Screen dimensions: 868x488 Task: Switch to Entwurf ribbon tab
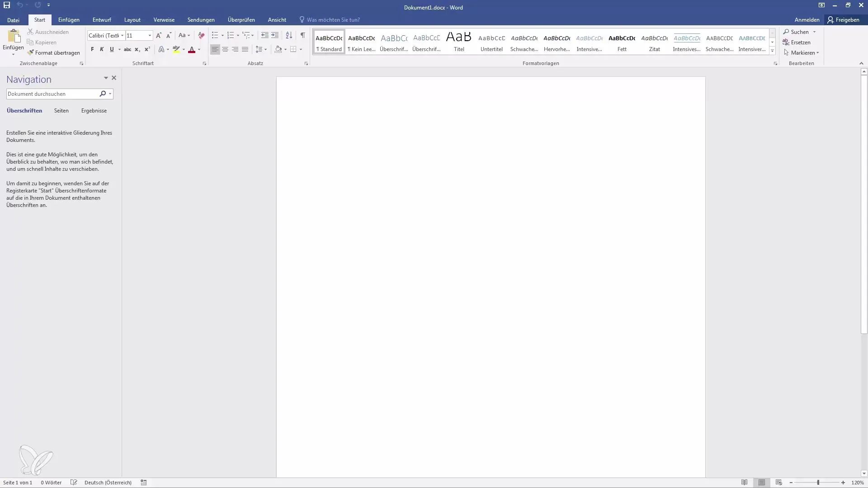[x=102, y=20]
